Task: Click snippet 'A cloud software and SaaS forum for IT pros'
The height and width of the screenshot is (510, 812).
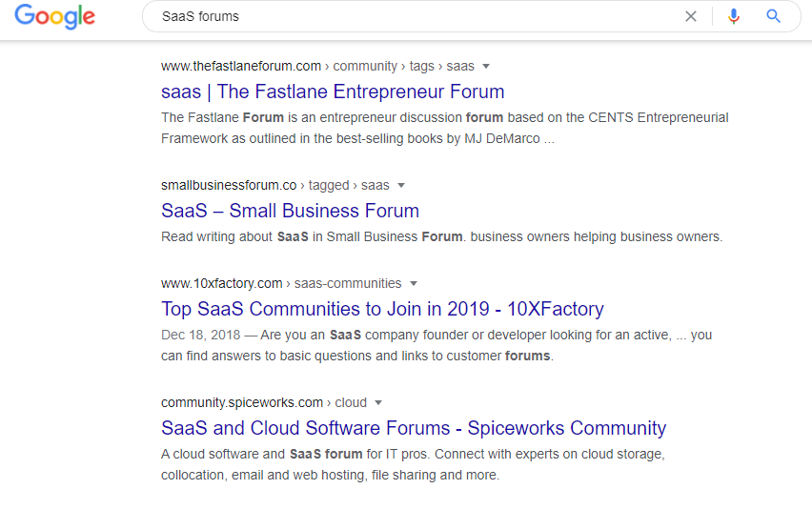Action: 413,464
